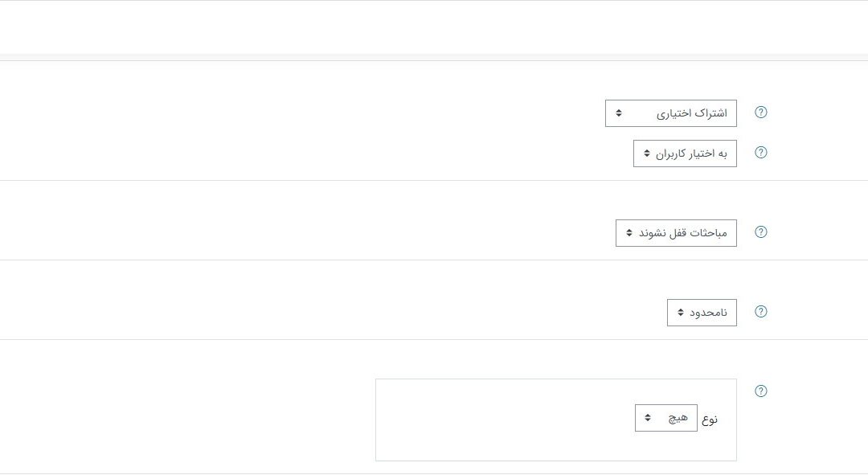868x475 pixels.
Task: Open the نوع dropdown showing هیچ
Action: [665, 418]
